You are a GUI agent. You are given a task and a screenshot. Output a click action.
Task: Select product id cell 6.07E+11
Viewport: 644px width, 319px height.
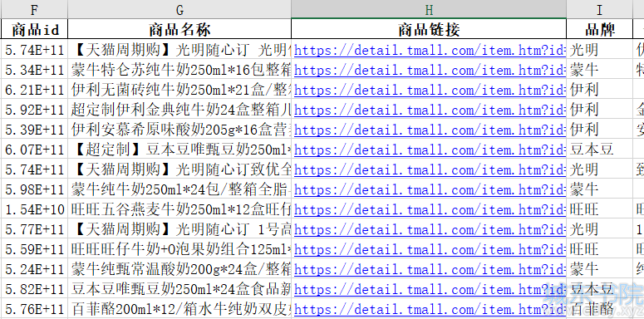[x=35, y=150]
